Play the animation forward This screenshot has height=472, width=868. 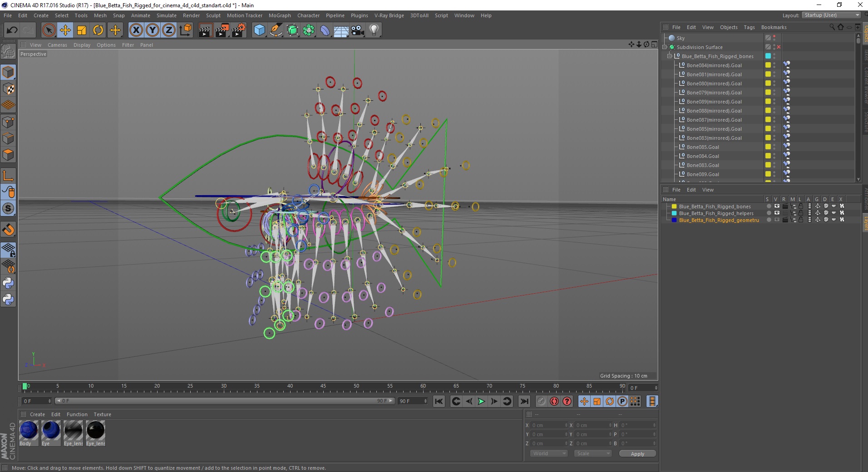click(481, 401)
